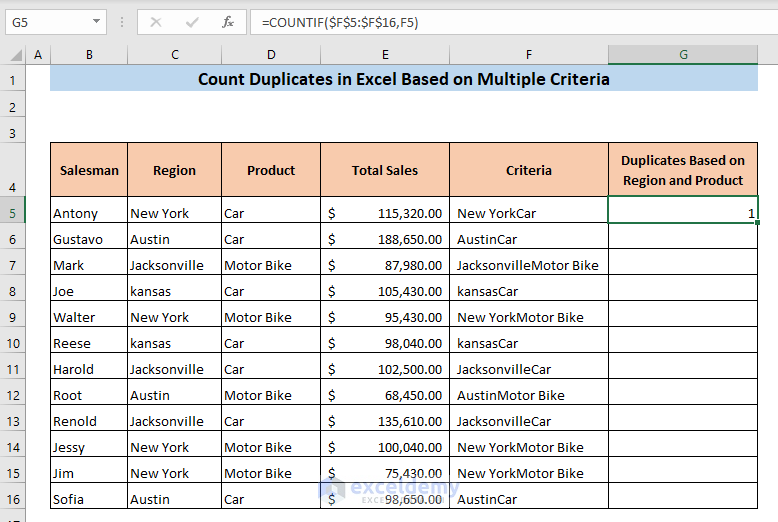This screenshot has height=522, width=778.
Task: Click the empty cell G6 below the result
Action: [x=683, y=239]
